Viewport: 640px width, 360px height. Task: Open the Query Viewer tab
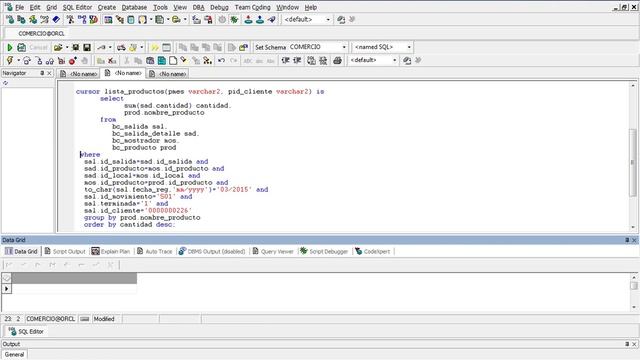click(x=273, y=251)
